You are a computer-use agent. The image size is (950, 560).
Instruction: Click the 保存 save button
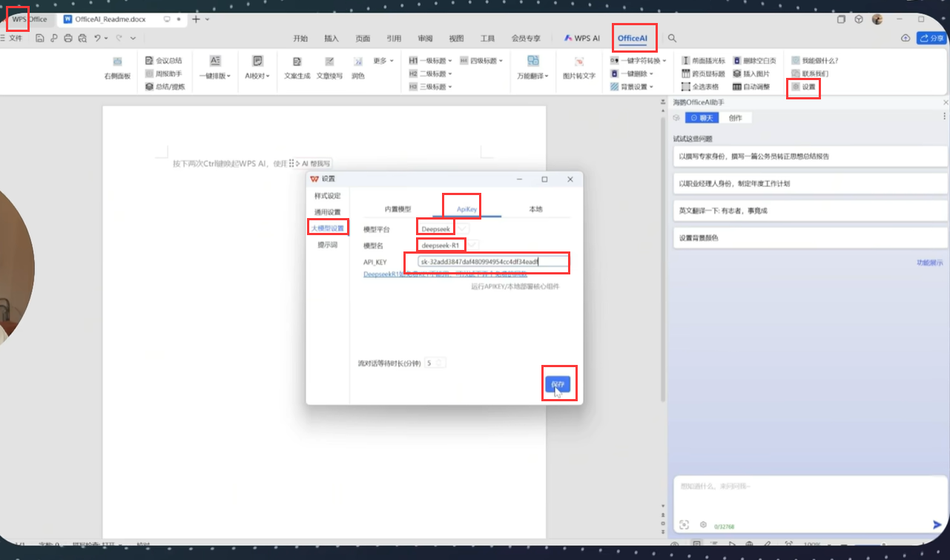558,384
